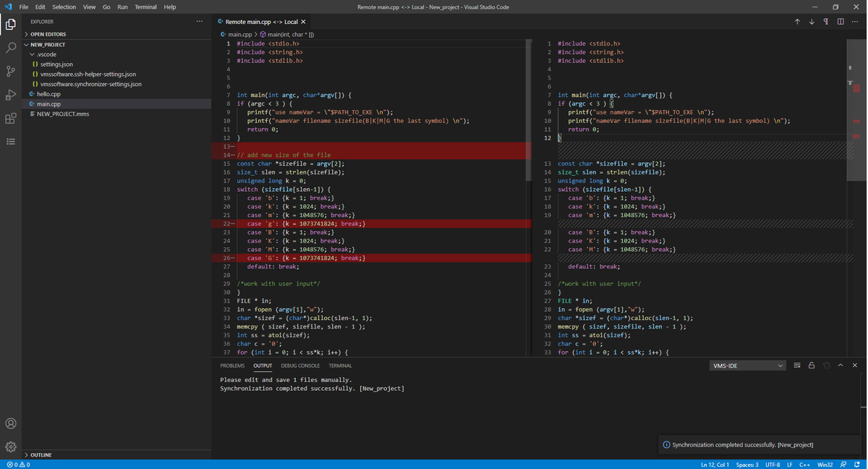The image size is (868, 469).
Task: Open the Extensions view
Action: [x=11, y=119]
